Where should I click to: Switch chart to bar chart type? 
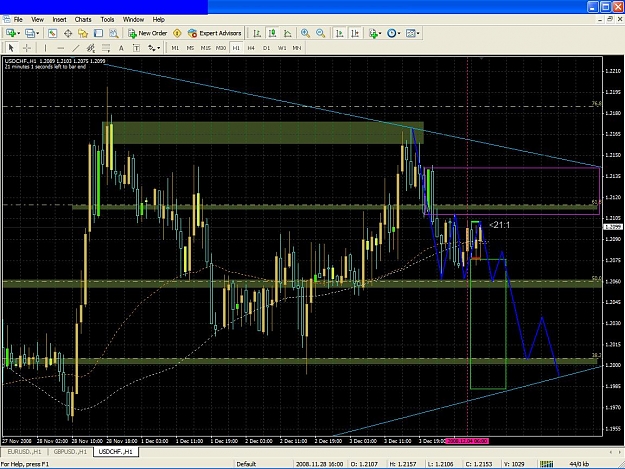click(x=257, y=33)
